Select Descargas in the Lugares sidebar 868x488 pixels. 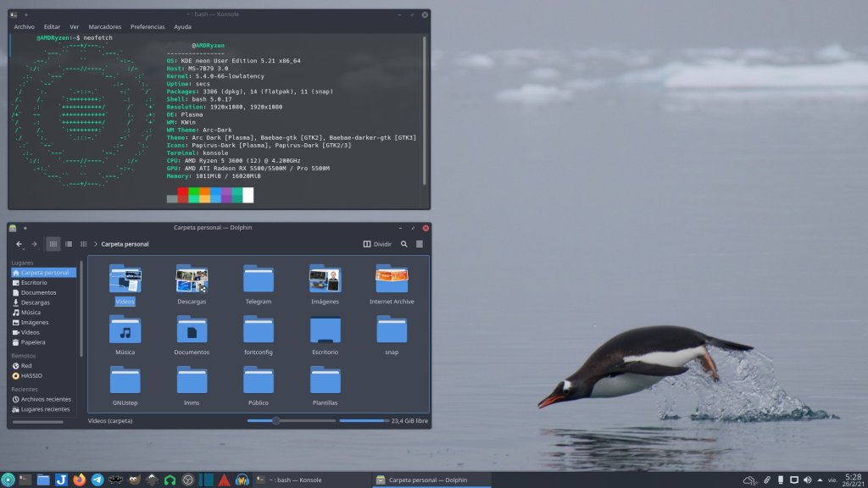(35, 302)
